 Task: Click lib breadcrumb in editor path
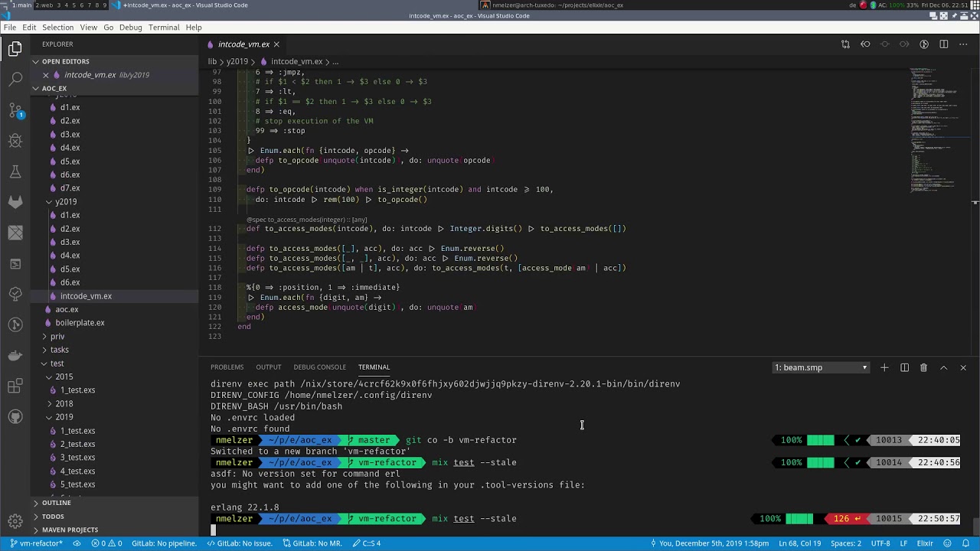(212, 61)
